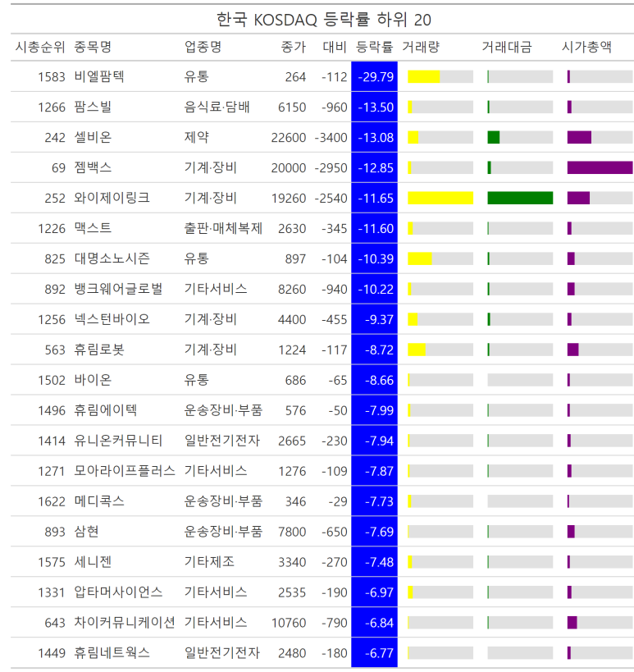Image resolution: width=634 pixels, height=672 pixels.
Task: Click the 시가총액 column header
Action: 586,47
